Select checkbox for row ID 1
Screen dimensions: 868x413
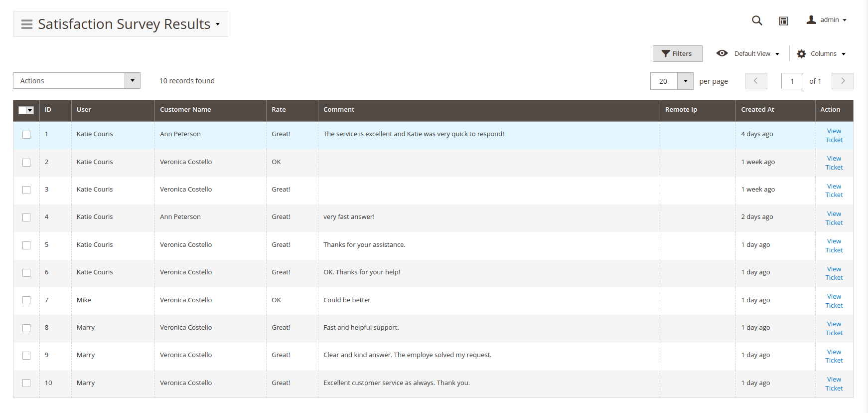26,135
